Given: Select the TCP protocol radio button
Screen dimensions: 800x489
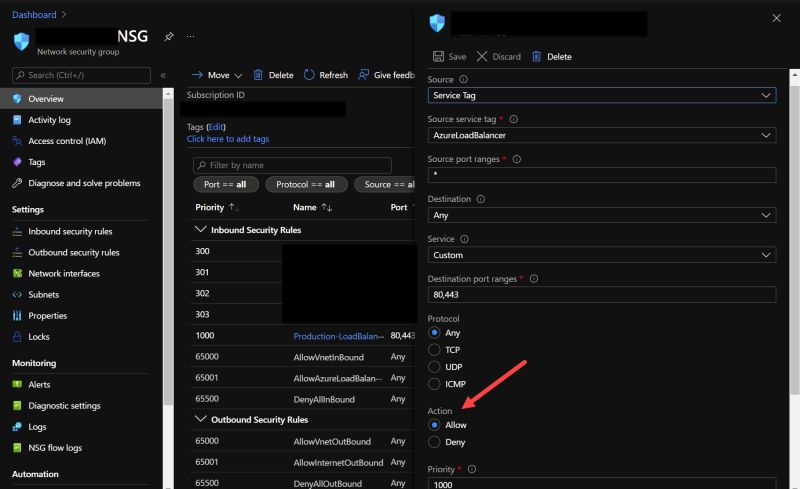Looking at the screenshot, I should pos(434,350).
